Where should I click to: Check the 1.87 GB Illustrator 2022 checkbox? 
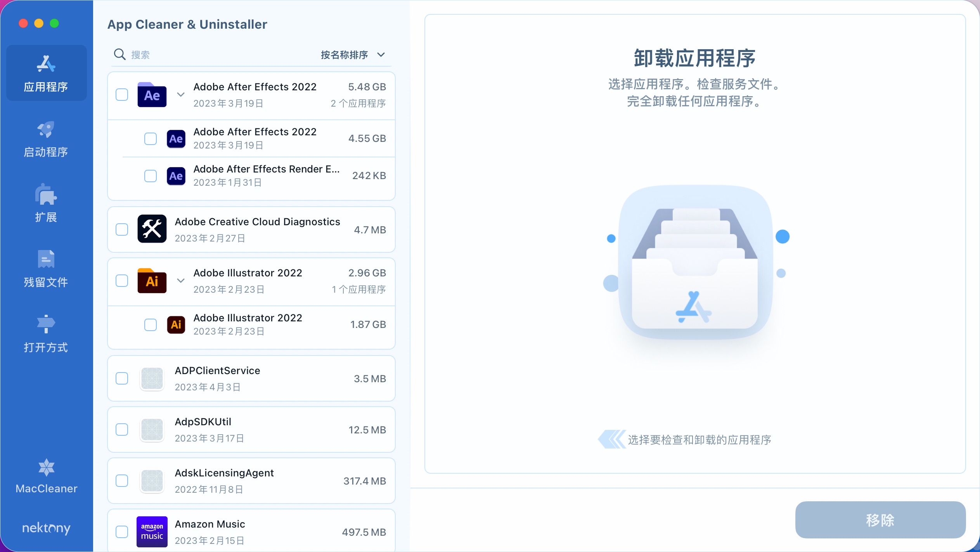coord(151,325)
